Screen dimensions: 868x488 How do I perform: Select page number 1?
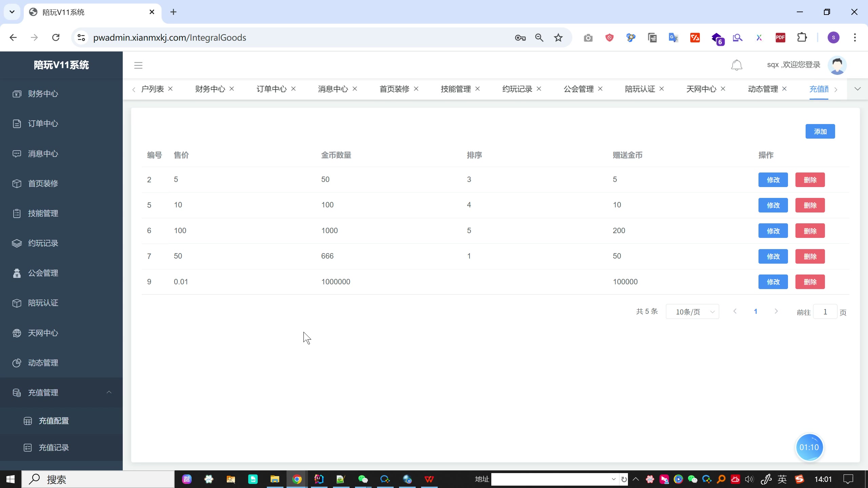click(x=755, y=311)
